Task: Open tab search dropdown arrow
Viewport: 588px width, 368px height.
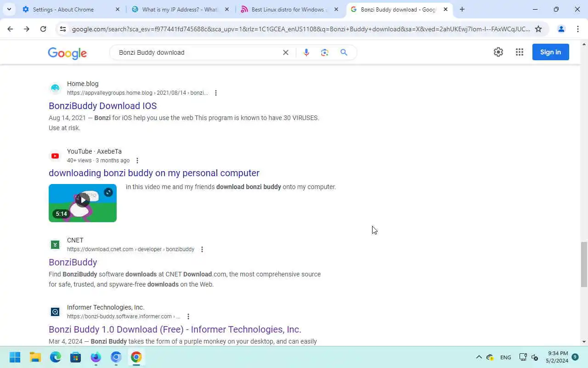Action: point(9,9)
